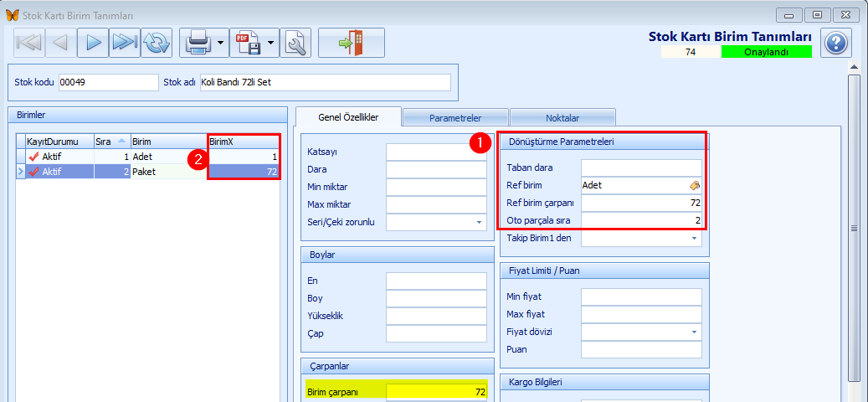The width and height of the screenshot is (868, 402).
Task: Click the Çap field
Action: (436, 334)
